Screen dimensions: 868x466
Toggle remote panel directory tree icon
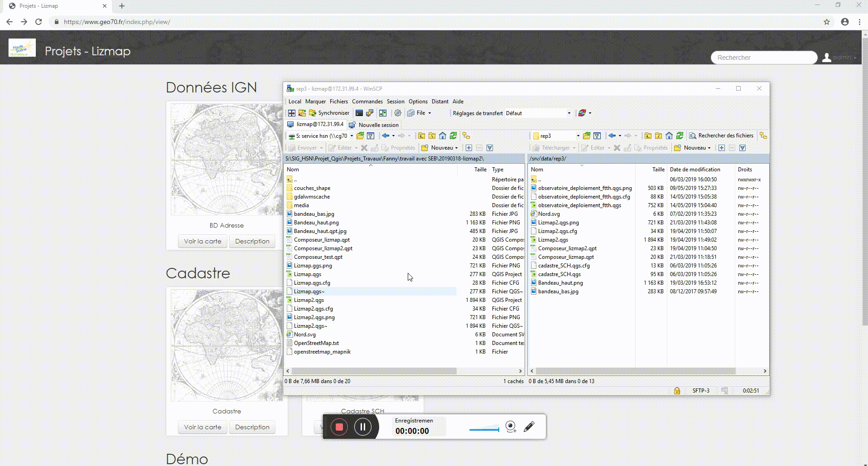[x=763, y=136]
